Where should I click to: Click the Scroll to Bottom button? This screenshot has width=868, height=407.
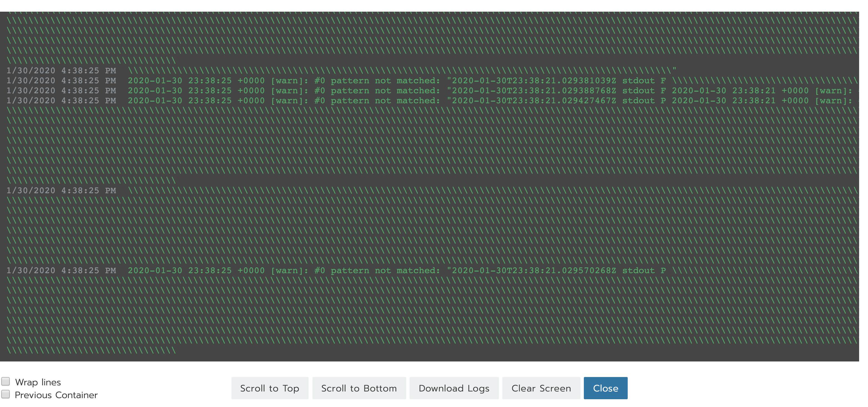coord(359,388)
